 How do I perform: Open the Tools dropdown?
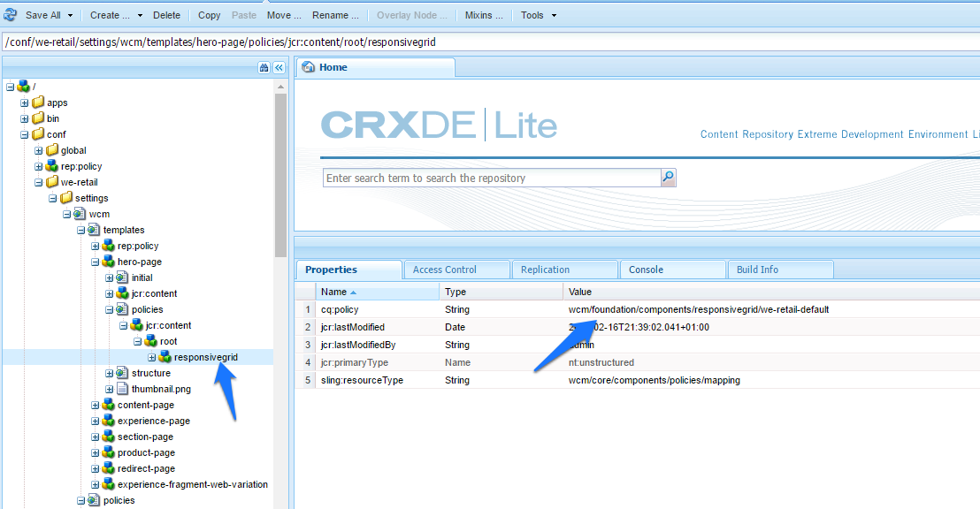(x=539, y=15)
